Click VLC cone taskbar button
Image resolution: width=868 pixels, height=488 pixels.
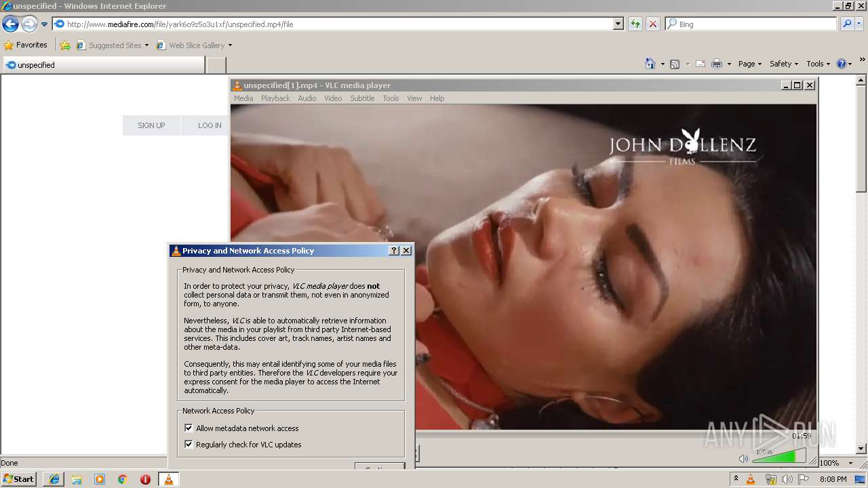tap(168, 479)
